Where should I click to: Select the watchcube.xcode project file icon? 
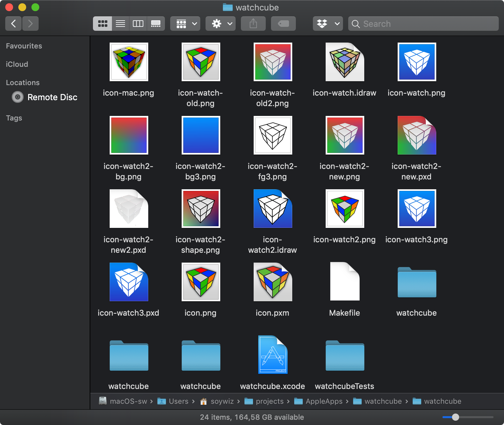click(x=273, y=355)
